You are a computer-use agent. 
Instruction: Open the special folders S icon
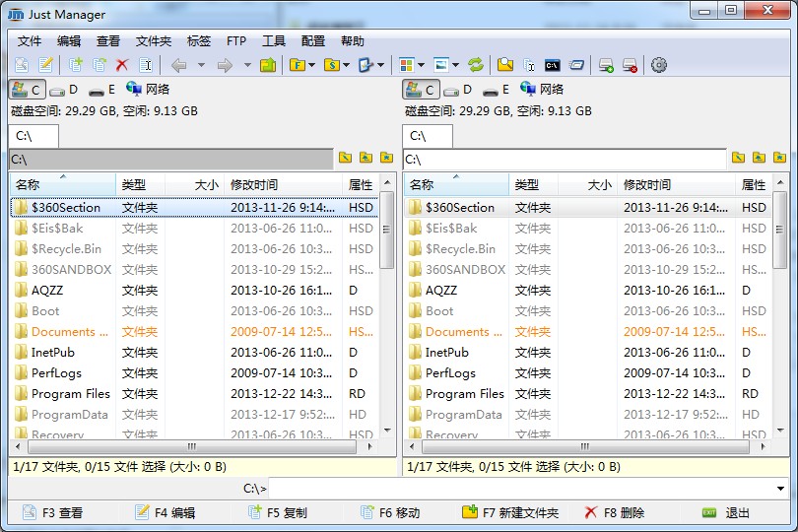point(332,65)
